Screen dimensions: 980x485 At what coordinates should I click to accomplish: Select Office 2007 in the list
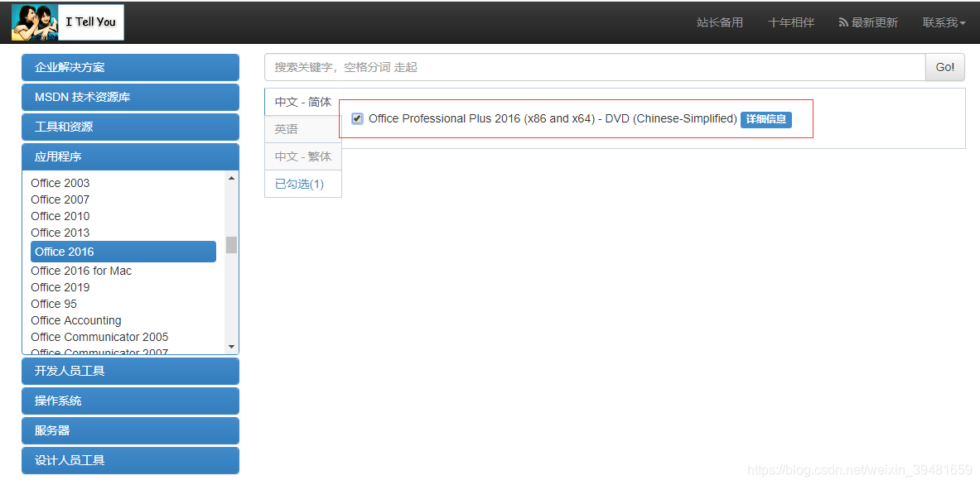point(60,199)
